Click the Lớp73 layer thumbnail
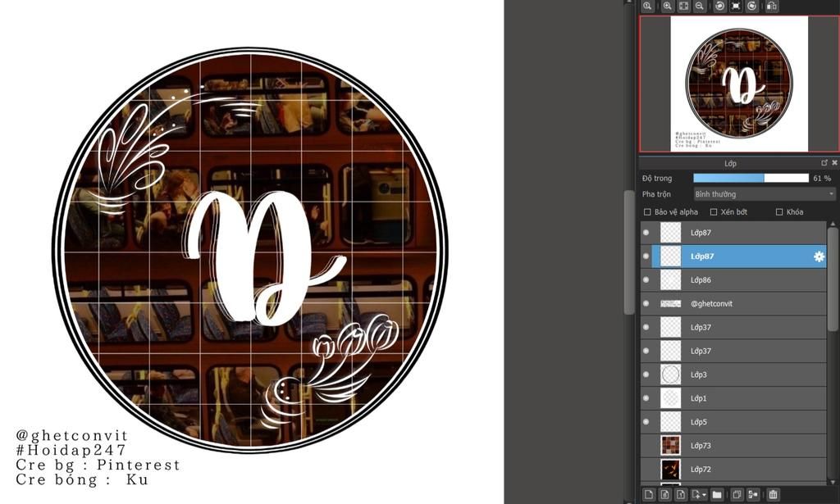840x504 pixels. coord(671,445)
